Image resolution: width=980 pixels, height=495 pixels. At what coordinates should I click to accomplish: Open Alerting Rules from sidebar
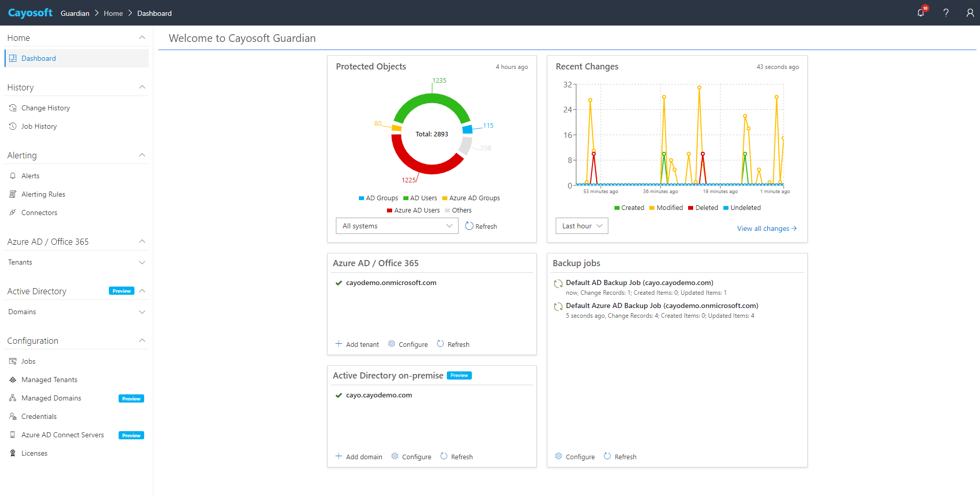click(x=43, y=194)
